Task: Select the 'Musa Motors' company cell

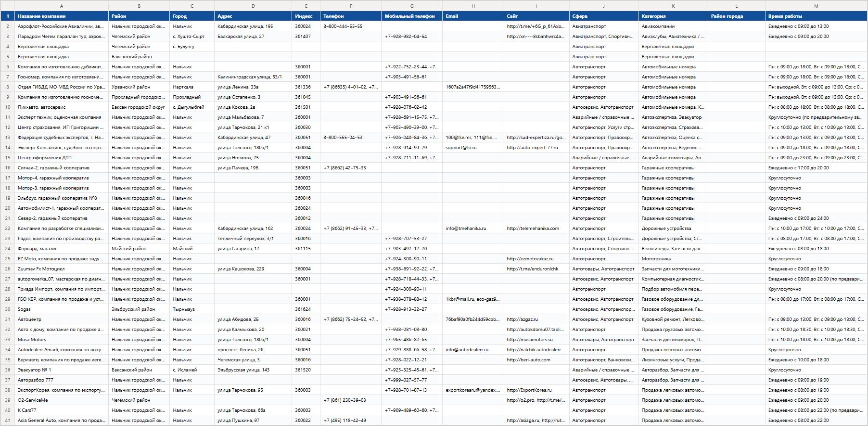Action: point(62,340)
